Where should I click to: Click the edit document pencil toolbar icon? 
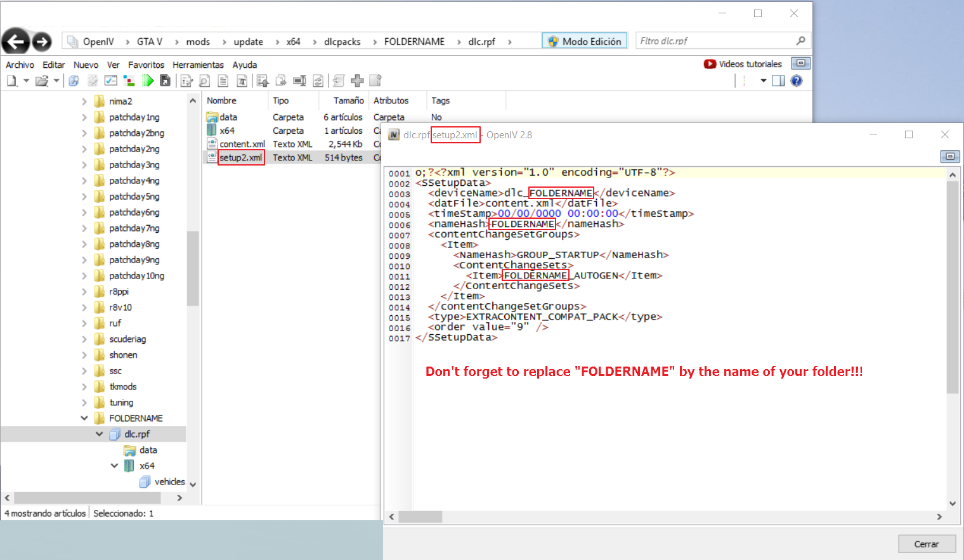(x=186, y=81)
